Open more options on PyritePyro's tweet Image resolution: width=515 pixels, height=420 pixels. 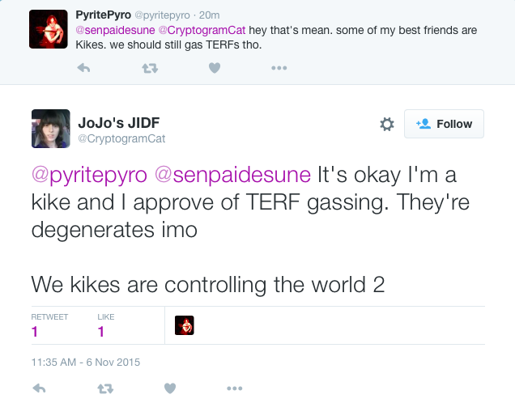(279, 68)
